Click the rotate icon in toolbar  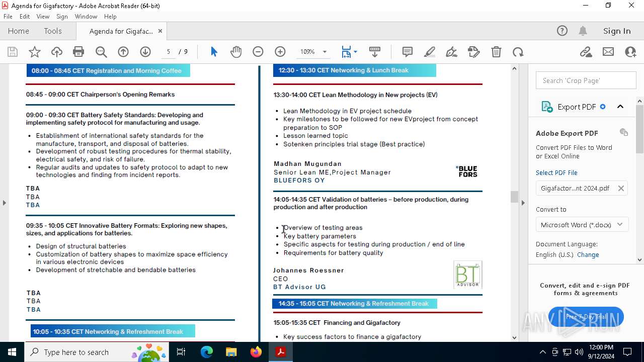[x=518, y=52]
